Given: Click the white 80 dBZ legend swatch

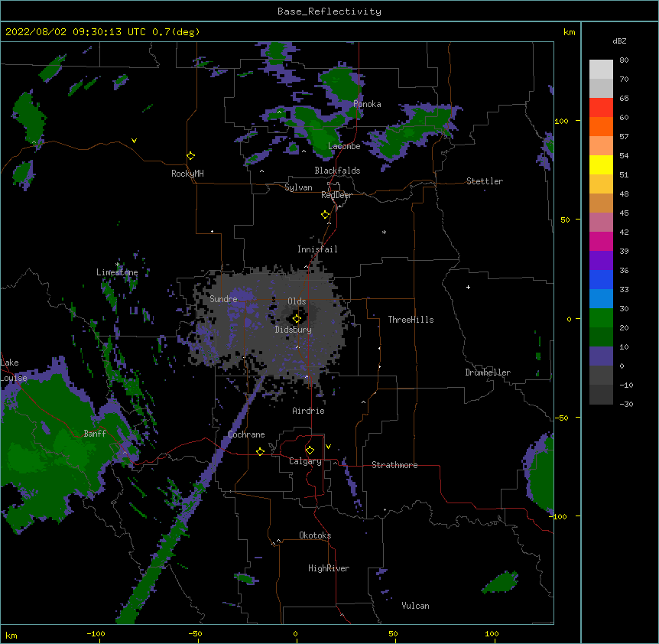Looking at the screenshot, I should (601, 69).
